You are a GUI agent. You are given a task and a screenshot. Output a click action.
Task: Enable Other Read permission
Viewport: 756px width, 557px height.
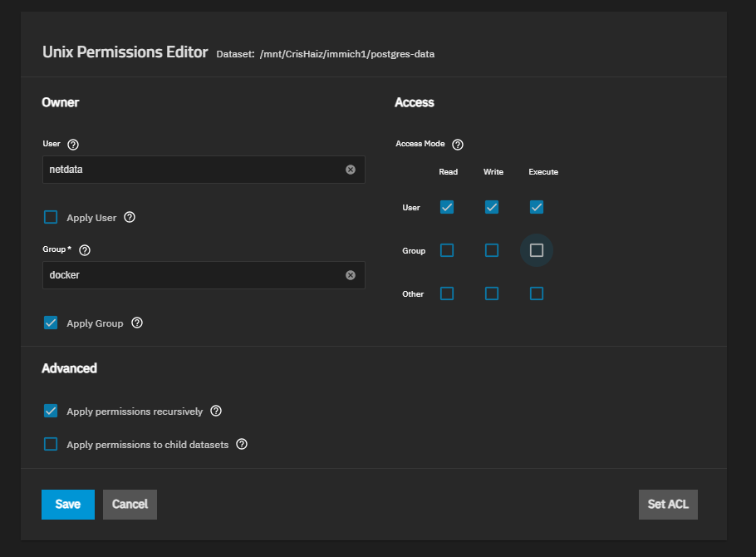click(447, 293)
